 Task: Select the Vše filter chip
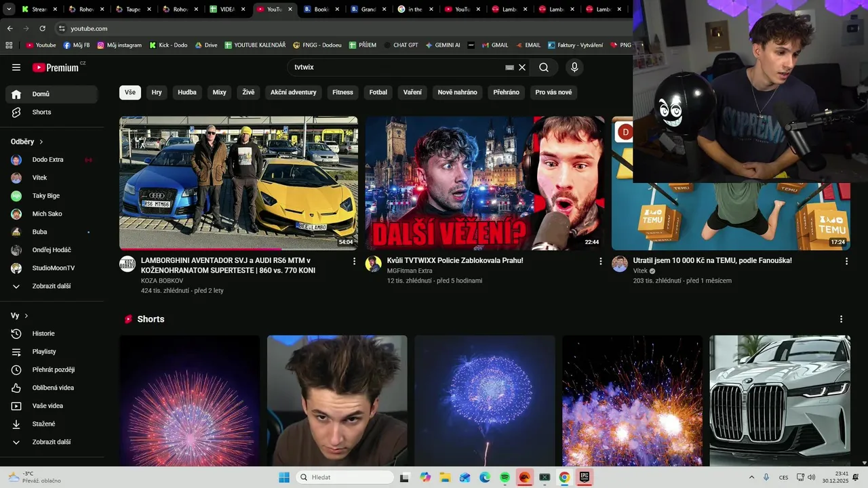130,92
